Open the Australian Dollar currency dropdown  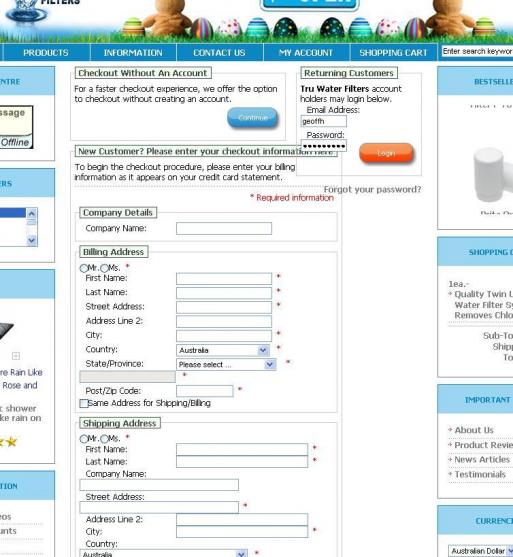pyautogui.click(x=480, y=551)
